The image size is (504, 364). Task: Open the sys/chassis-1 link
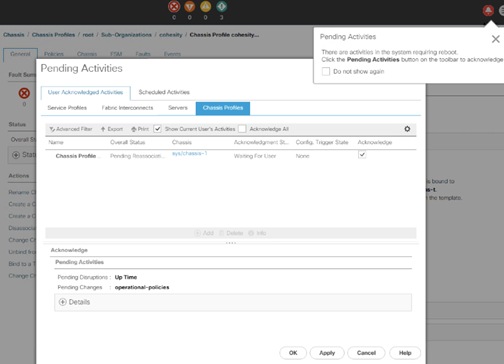click(189, 153)
